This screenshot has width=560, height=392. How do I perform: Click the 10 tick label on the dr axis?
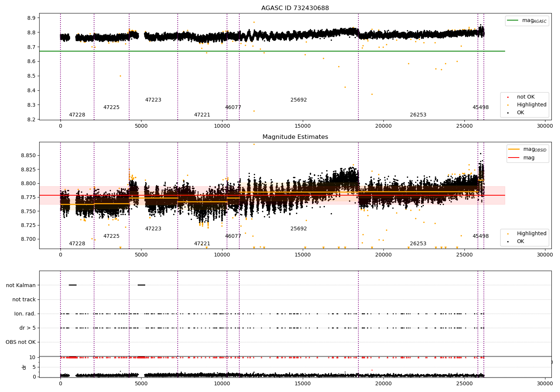click(x=32, y=358)
